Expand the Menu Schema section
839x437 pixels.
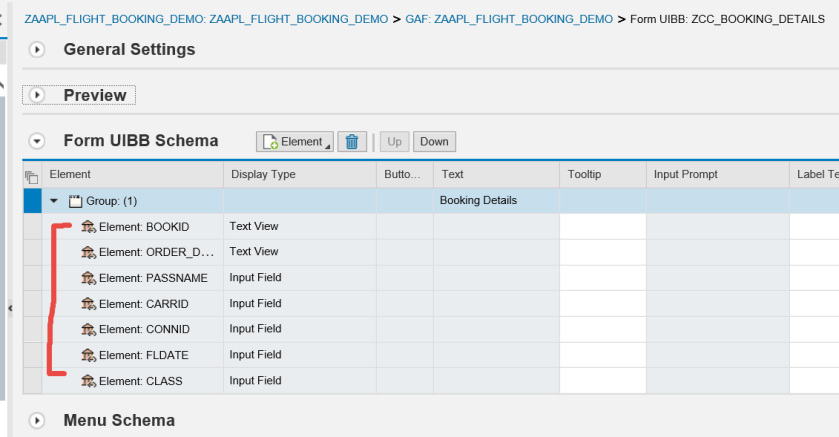(x=38, y=421)
